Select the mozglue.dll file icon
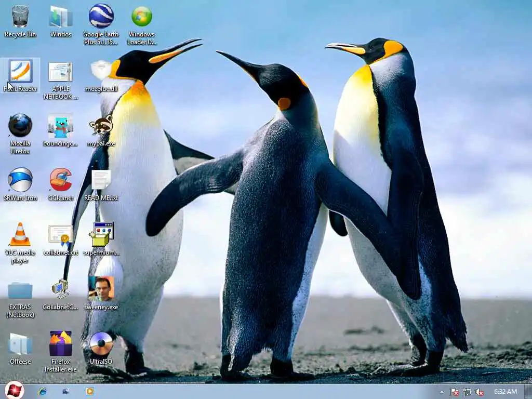532x399 pixels. click(101, 76)
